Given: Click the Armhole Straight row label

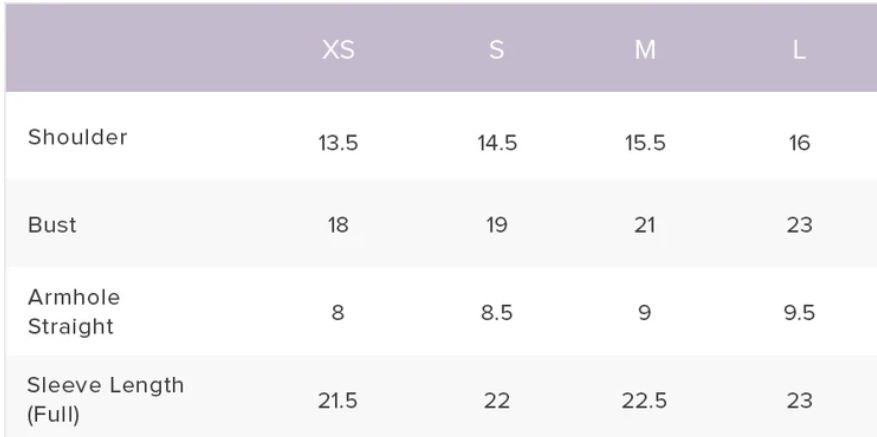Looking at the screenshot, I should point(74,312).
